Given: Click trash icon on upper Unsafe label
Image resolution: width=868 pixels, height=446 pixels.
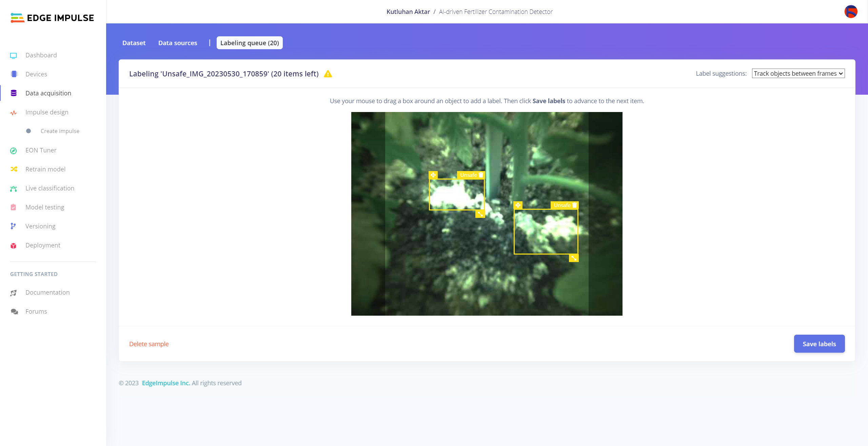Looking at the screenshot, I should point(481,175).
